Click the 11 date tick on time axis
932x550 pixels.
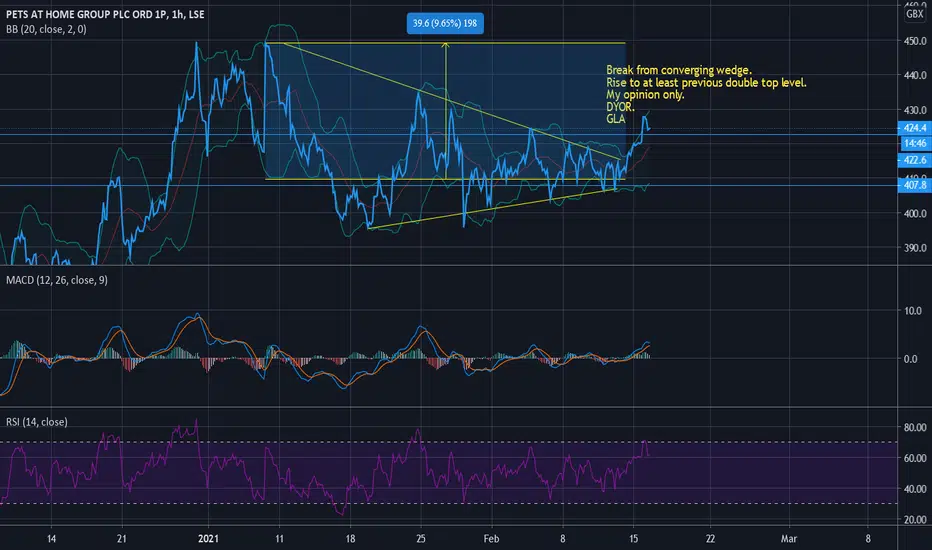click(x=279, y=539)
